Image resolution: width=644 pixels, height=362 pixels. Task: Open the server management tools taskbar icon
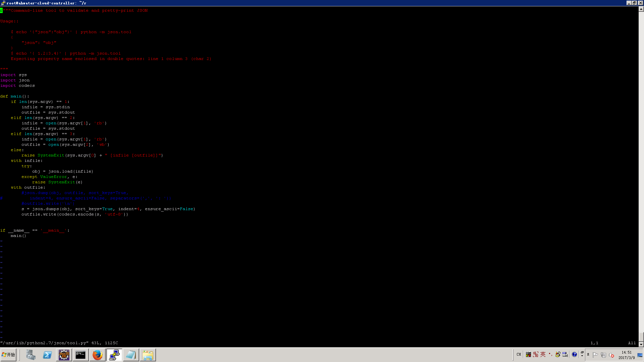point(31,355)
